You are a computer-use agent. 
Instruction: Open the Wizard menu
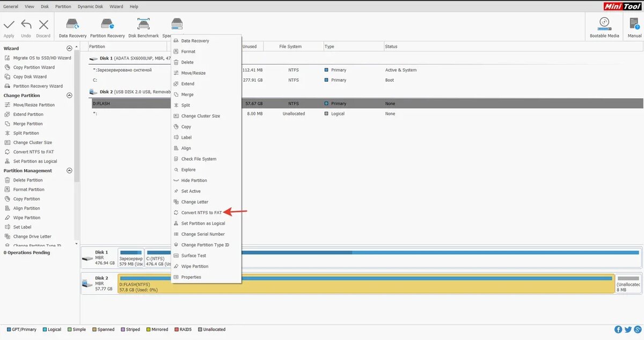tap(115, 6)
